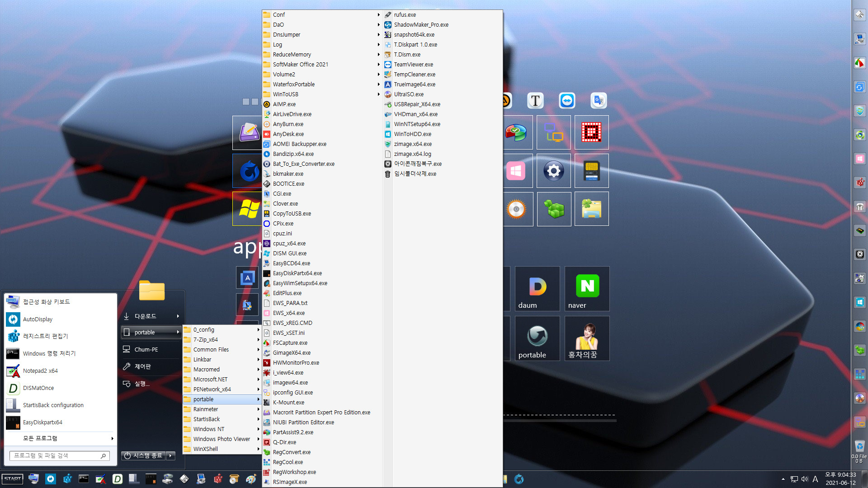Open 실행... entry
868x488 pixels.
[x=151, y=384]
